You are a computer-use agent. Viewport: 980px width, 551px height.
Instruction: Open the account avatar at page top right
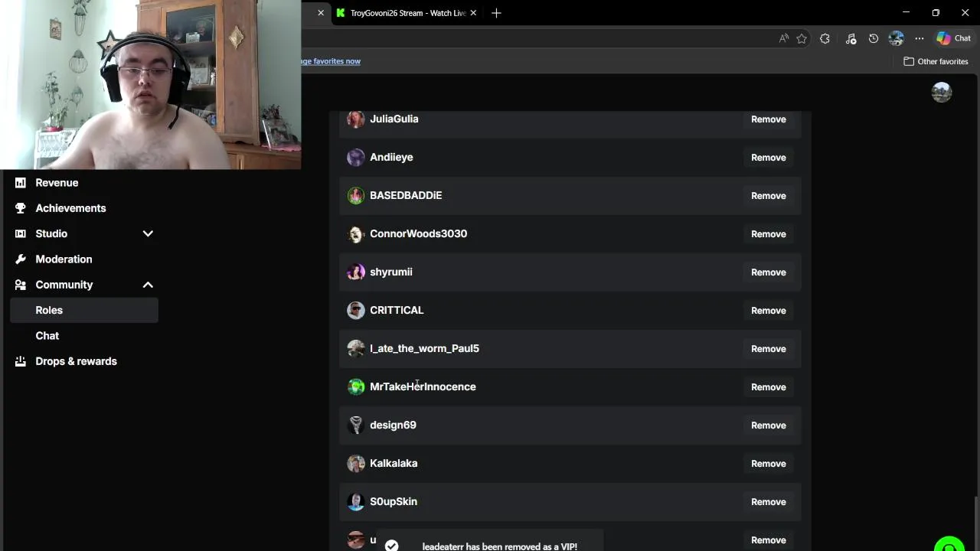pos(942,93)
